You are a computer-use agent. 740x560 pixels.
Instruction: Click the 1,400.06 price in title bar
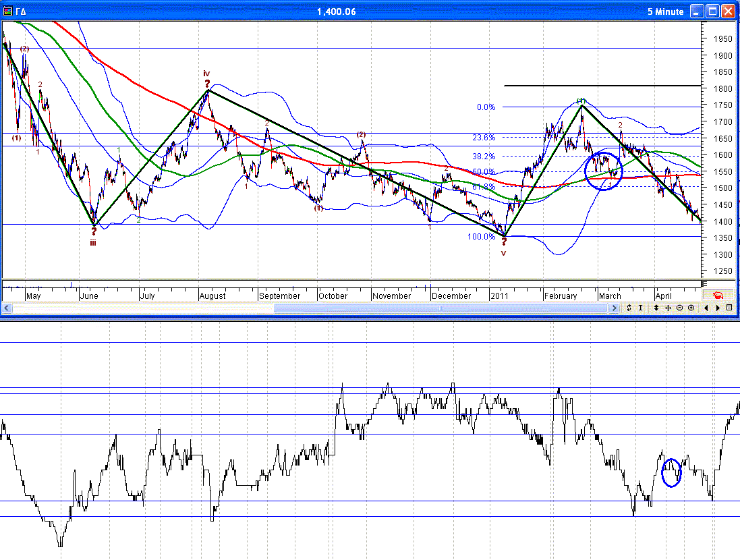pos(336,11)
